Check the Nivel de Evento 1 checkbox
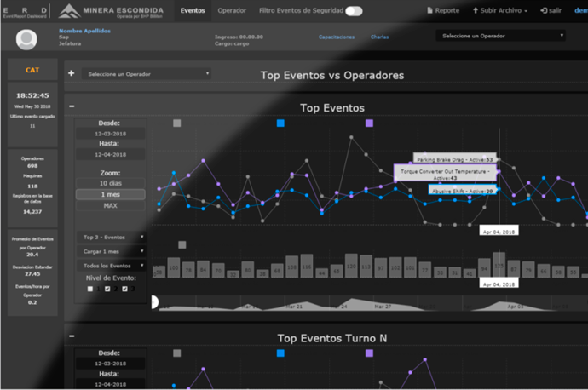588x390 pixels. (x=90, y=289)
